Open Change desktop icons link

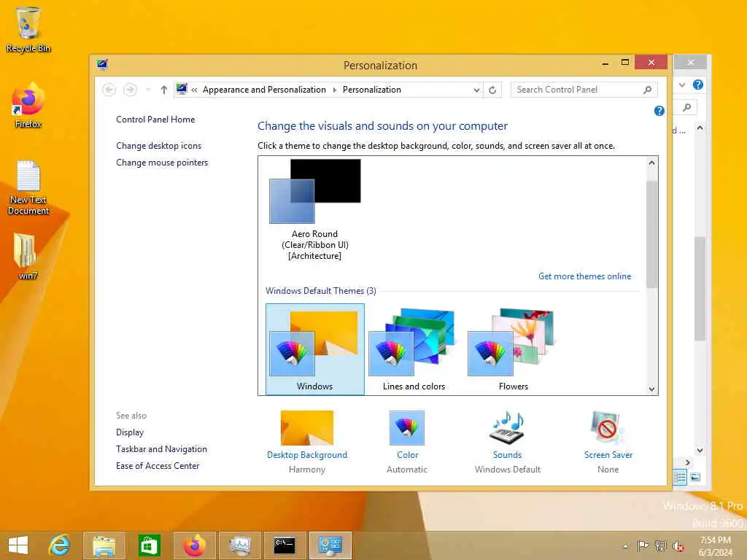[158, 146]
